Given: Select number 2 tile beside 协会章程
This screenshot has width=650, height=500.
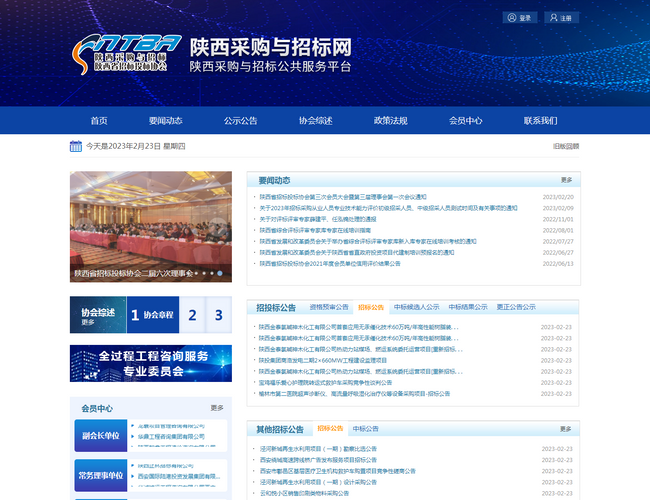Looking at the screenshot, I should [193, 315].
